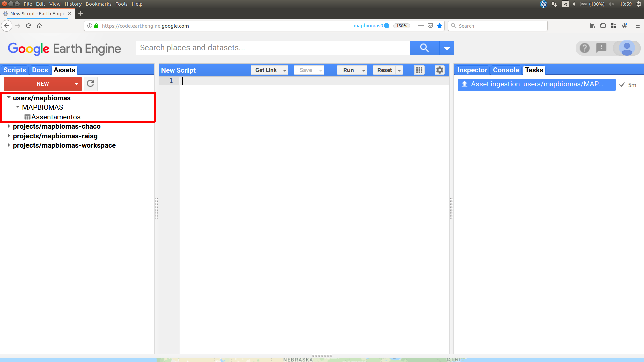Open the Run button dropdown arrow
Viewport: 644px width, 362px height.
tap(364, 70)
